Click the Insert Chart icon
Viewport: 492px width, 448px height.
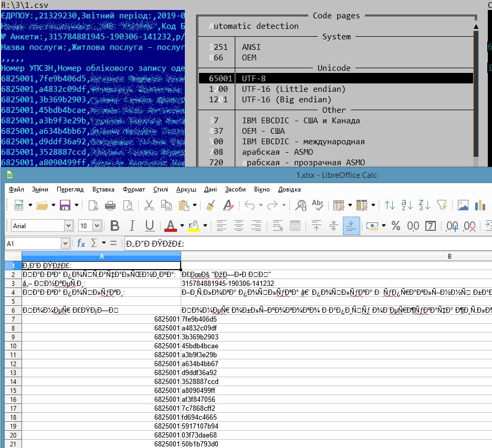click(x=479, y=205)
